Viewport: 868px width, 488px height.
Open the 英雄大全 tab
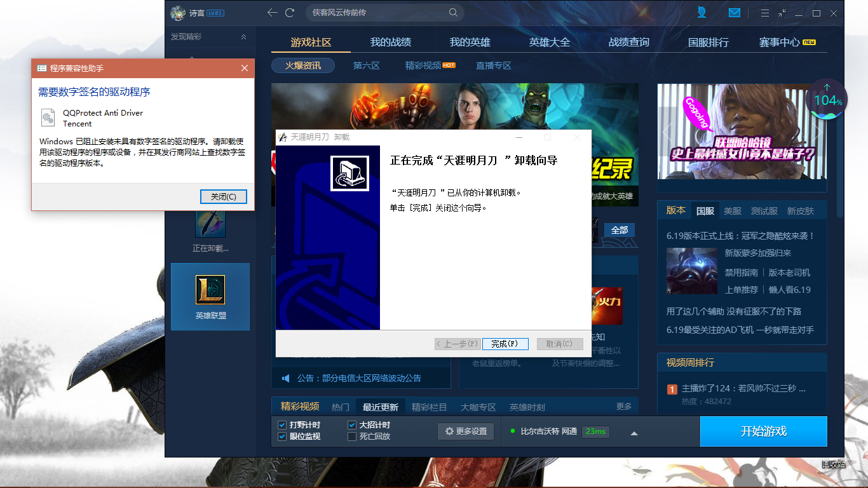[x=550, y=43]
